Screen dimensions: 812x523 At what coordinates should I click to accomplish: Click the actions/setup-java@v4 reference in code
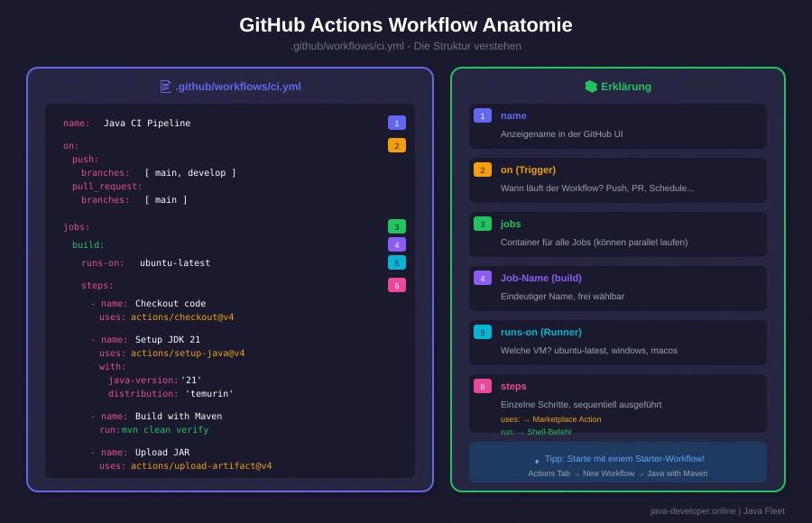187,353
